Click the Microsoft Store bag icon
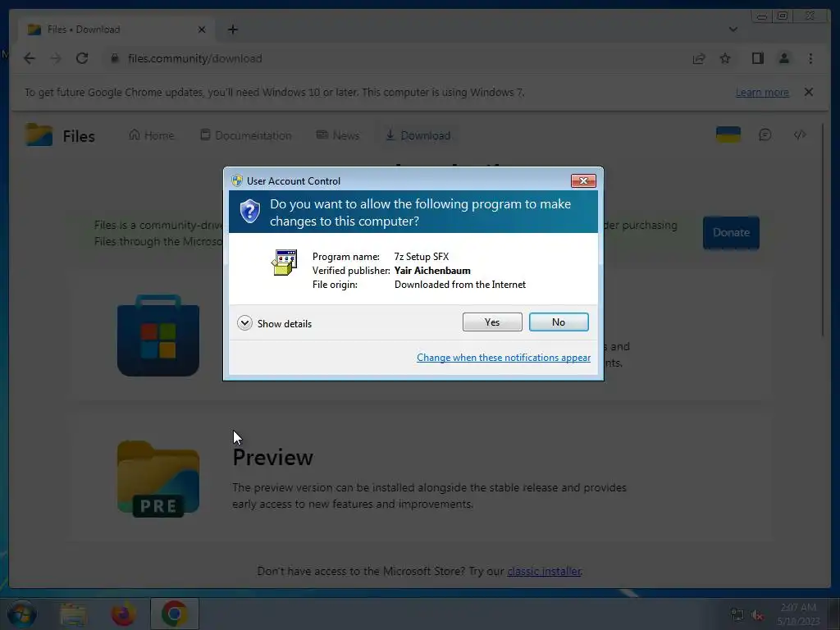 pyautogui.click(x=158, y=336)
